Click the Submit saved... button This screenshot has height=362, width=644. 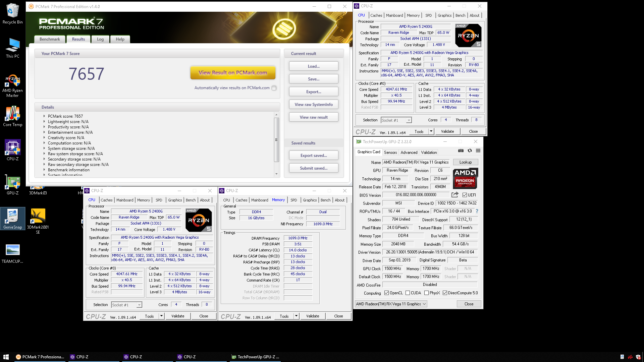[314, 168]
